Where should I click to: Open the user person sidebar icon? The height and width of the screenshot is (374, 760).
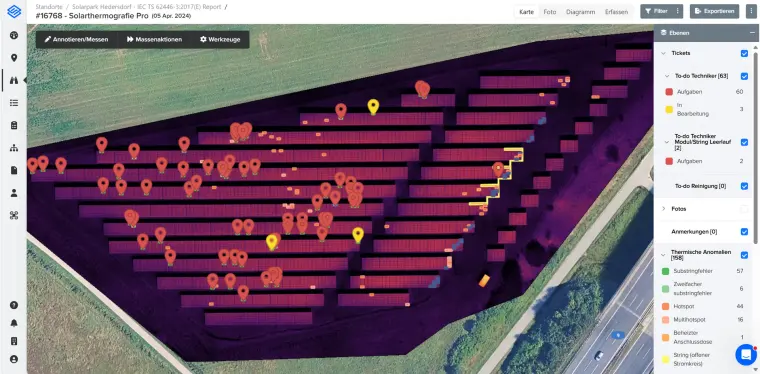click(x=14, y=193)
